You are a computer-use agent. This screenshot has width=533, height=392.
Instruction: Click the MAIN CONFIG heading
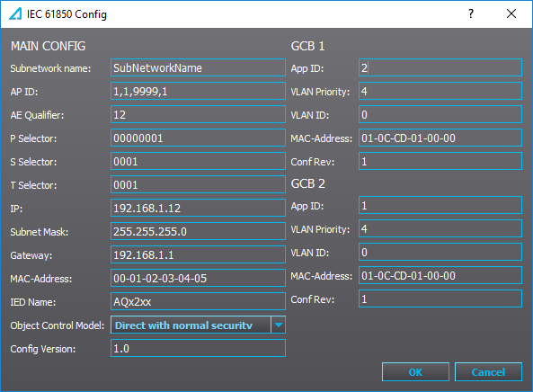[x=48, y=46]
